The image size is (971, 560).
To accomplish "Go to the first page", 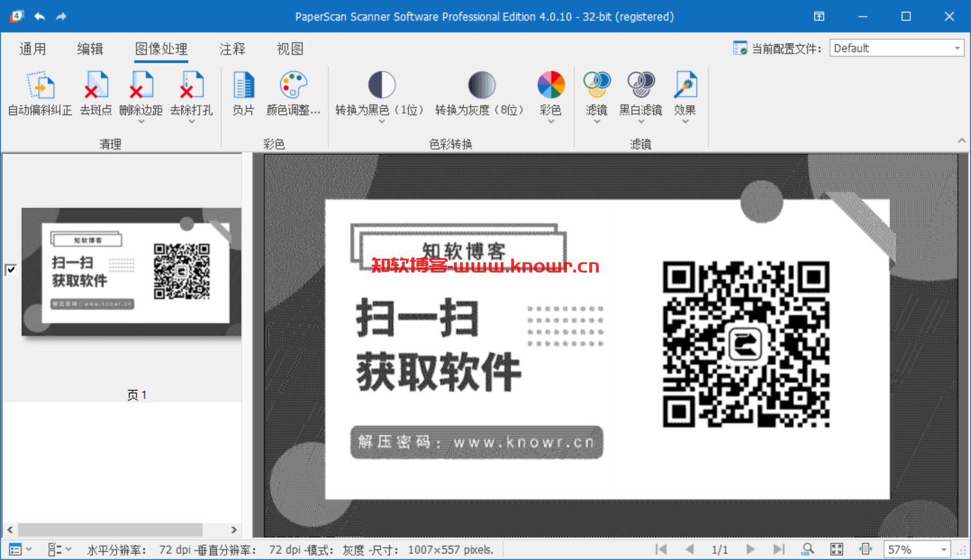I will click(x=661, y=549).
